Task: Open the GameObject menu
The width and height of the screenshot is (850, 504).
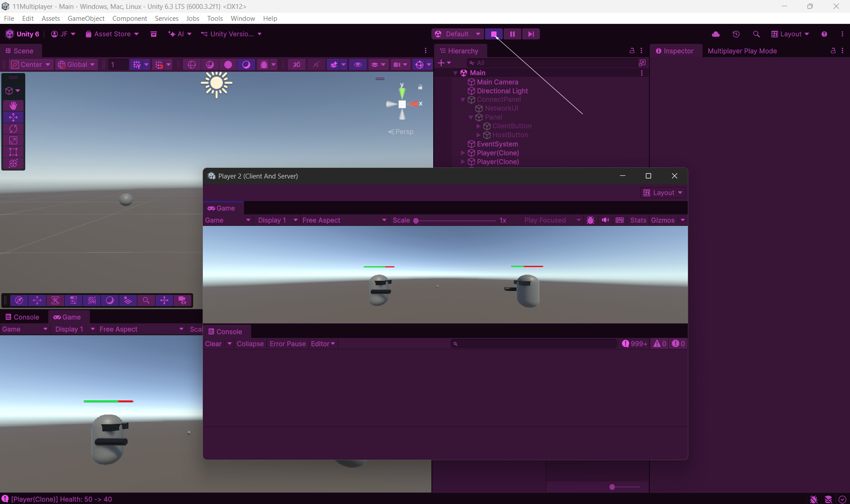Action: [86, 18]
